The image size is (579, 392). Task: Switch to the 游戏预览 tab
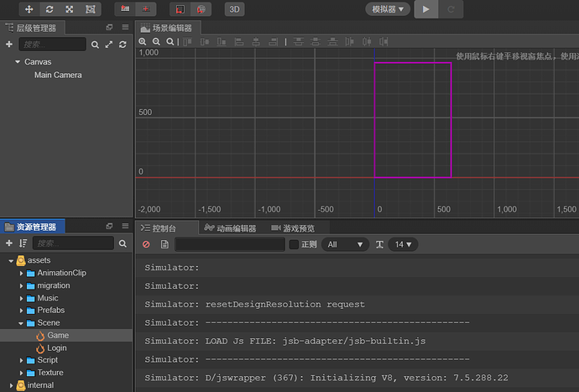(x=293, y=228)
